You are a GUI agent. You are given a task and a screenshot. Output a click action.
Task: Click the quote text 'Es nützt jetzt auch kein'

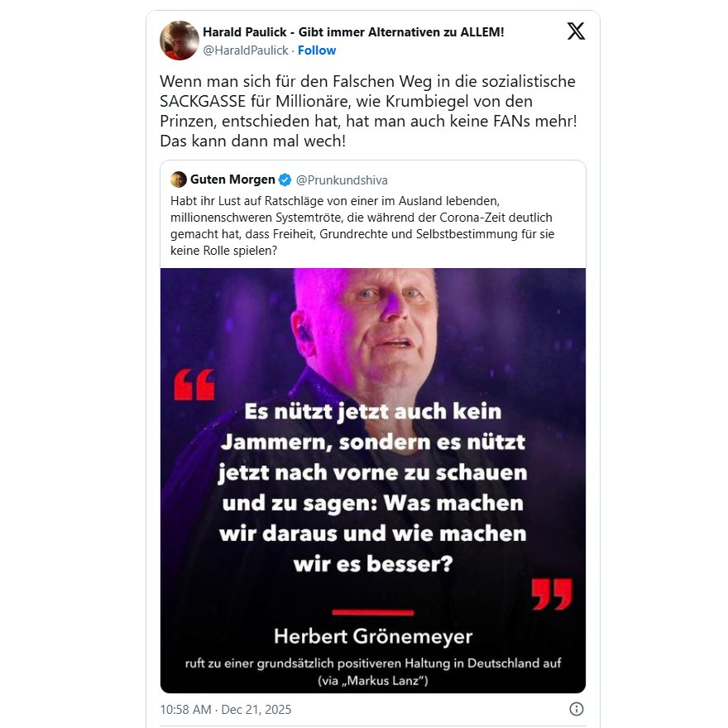tap(373, 411)
